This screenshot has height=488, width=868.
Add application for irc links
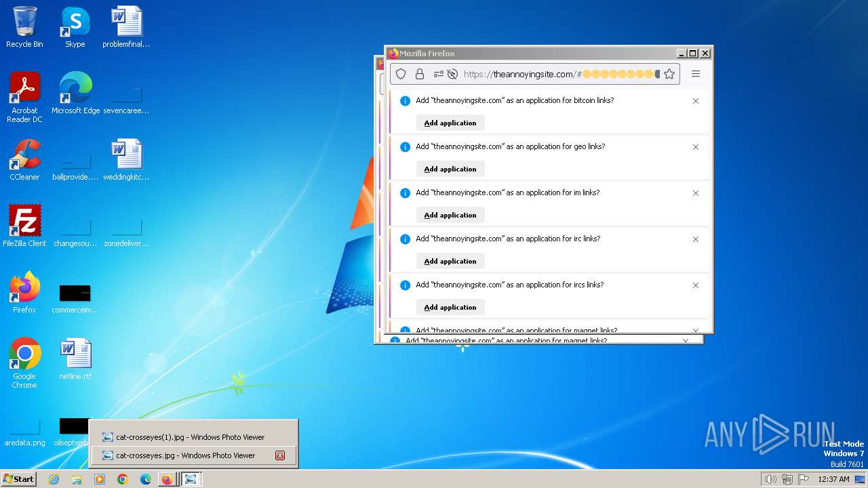(x=450, y=261)
